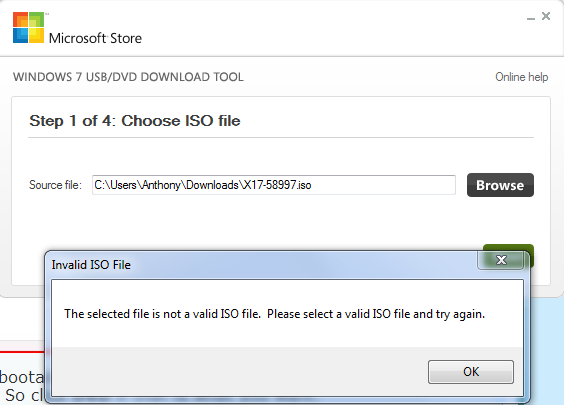Click the background text So cl
Screen dimensions: 564x405
point(24,395)
